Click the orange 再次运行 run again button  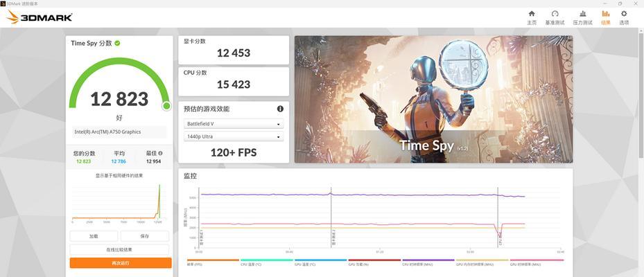(x=121, y=263)
